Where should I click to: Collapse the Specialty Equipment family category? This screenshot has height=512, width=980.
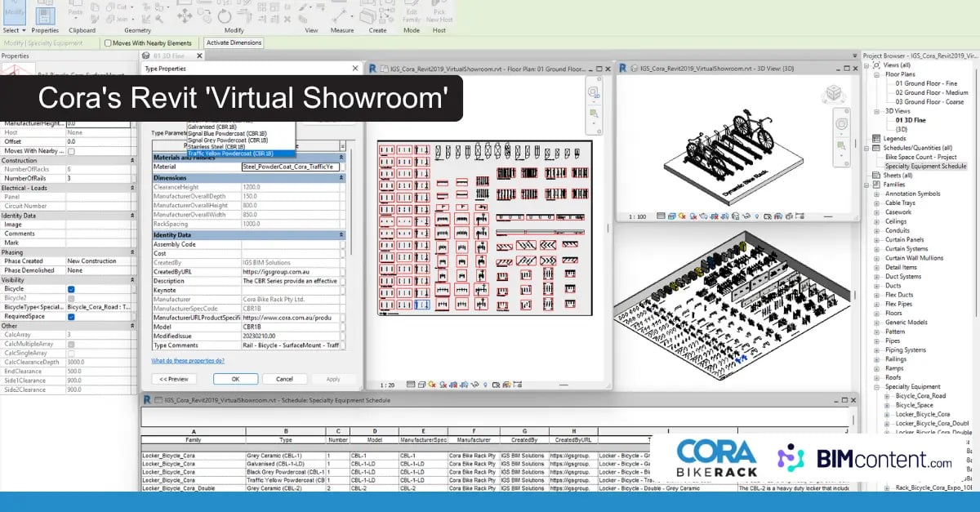pyautogui.click(x=877, y=386)
